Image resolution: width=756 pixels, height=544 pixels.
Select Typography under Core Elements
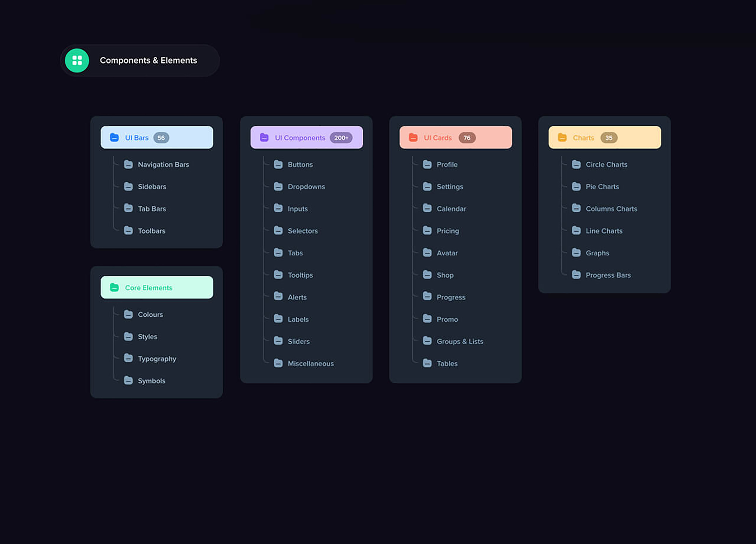coord(157,358)
